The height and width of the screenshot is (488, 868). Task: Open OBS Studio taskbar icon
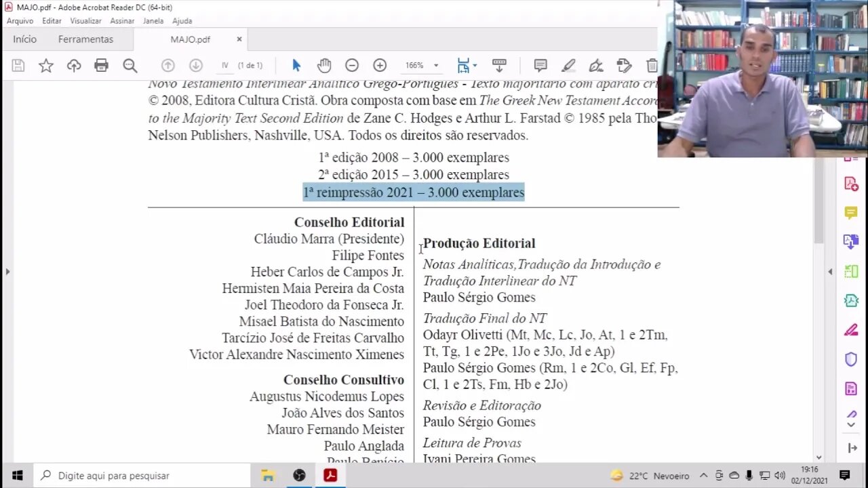point(299,476)
